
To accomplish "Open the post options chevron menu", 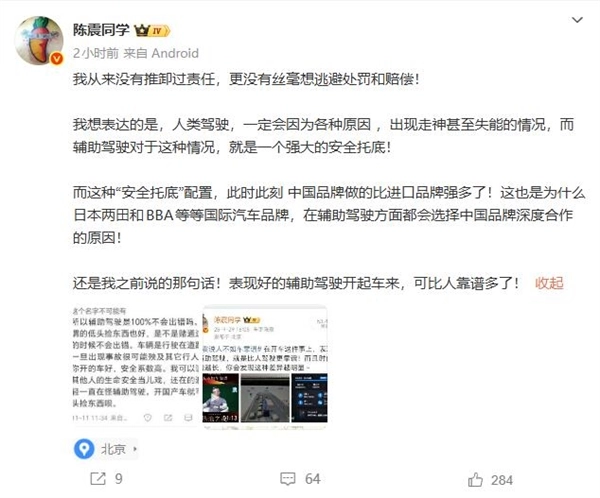I will [x=577, y=20].
